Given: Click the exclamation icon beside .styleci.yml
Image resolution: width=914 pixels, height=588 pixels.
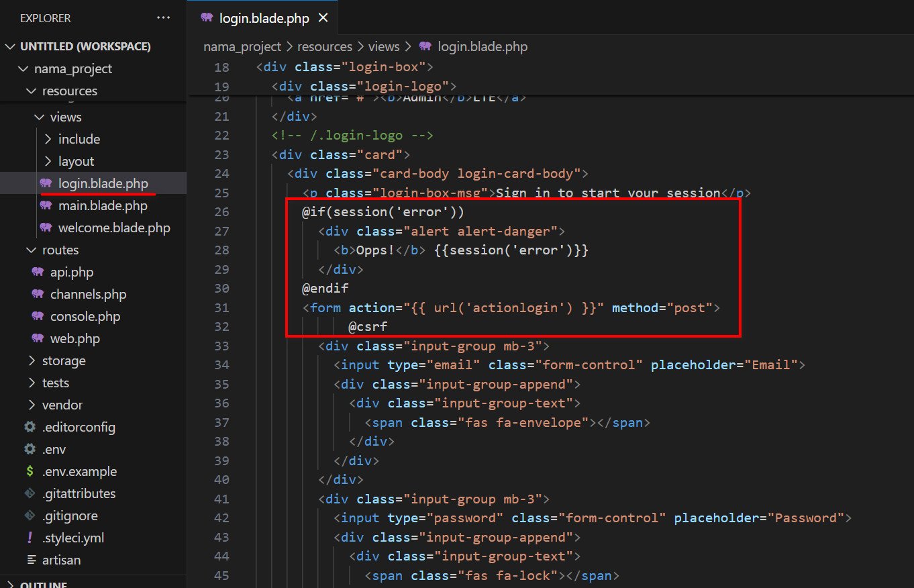Looking at the screenshot, I should click(30, 538).
